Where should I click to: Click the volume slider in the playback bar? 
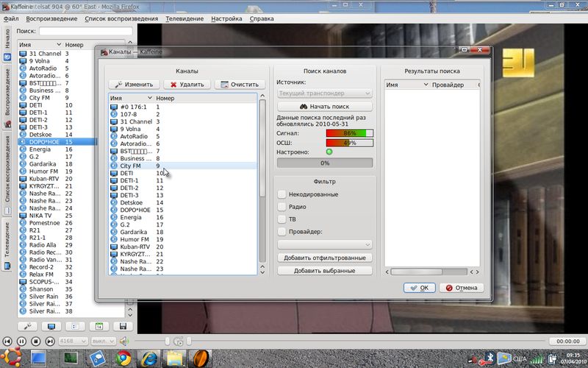pos(154,341)
